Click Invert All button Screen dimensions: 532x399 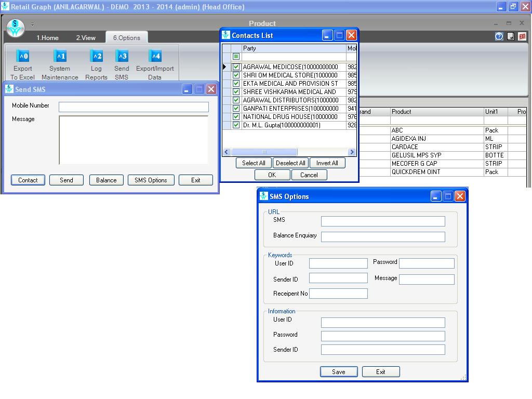(327, 163)
